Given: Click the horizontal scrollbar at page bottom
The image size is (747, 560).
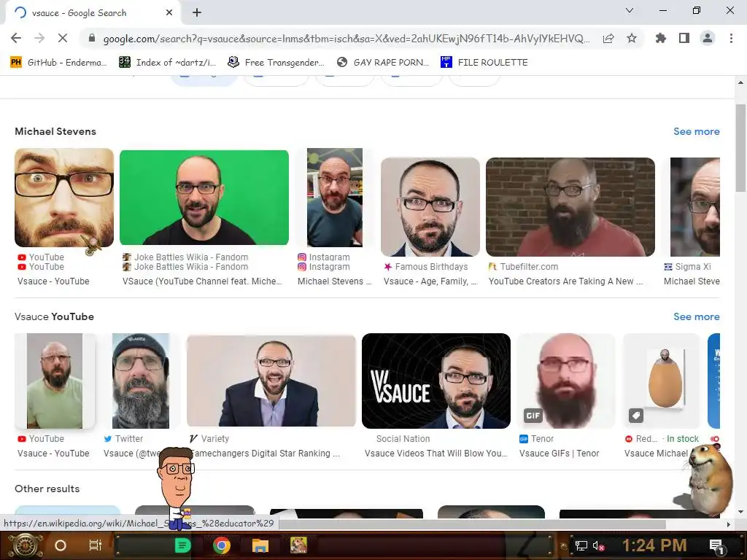Looking at the screenshot, I should (x=472, y=524).
